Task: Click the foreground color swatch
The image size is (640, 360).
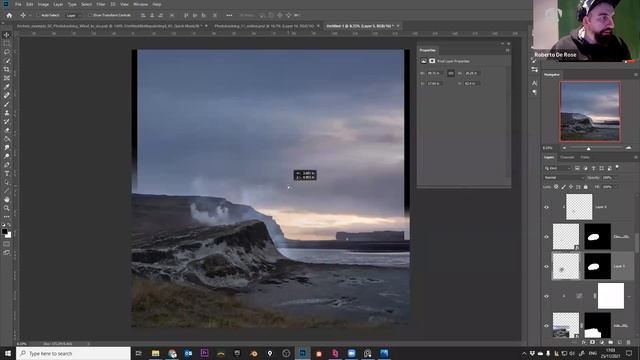Action: click(x=4, y=231)
